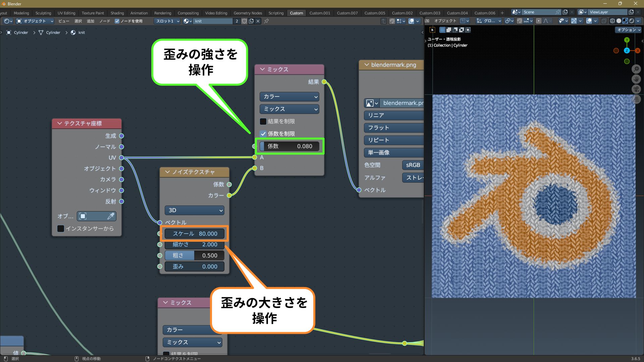Image resolution: width=644 pixels, height=362 pixels.
Task: Open the スロット1 slot dropdown
Action: tap(167, 21)
